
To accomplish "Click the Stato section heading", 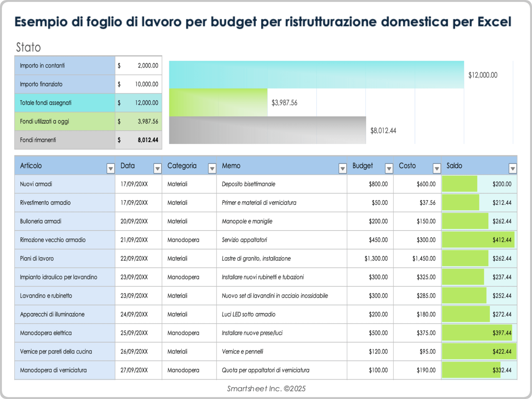I will click(x=28, y=47).
